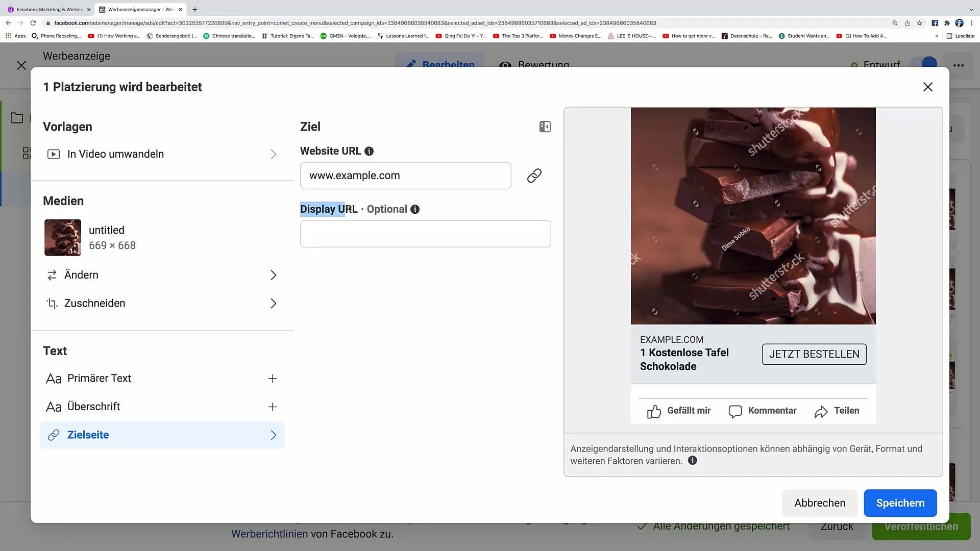Click the info icon under the ad preview

pyautogui.click(x=692, y=461)
